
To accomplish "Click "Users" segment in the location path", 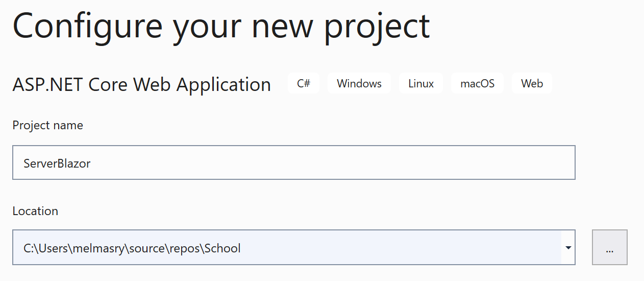I will (53, 249).
